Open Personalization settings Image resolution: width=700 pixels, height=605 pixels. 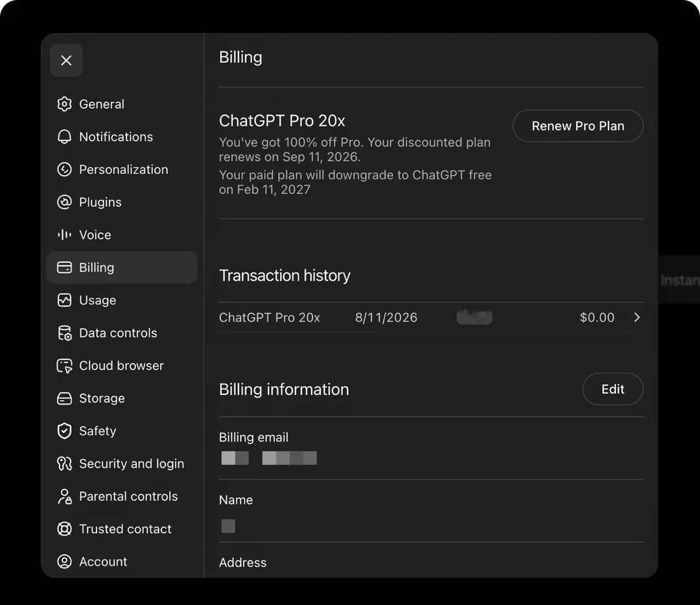(122, 169)
